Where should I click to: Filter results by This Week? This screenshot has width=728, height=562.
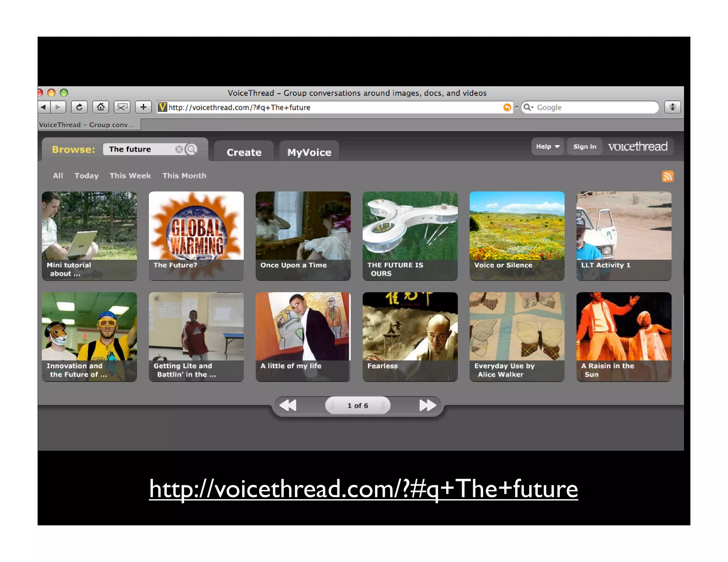[130, 175]
